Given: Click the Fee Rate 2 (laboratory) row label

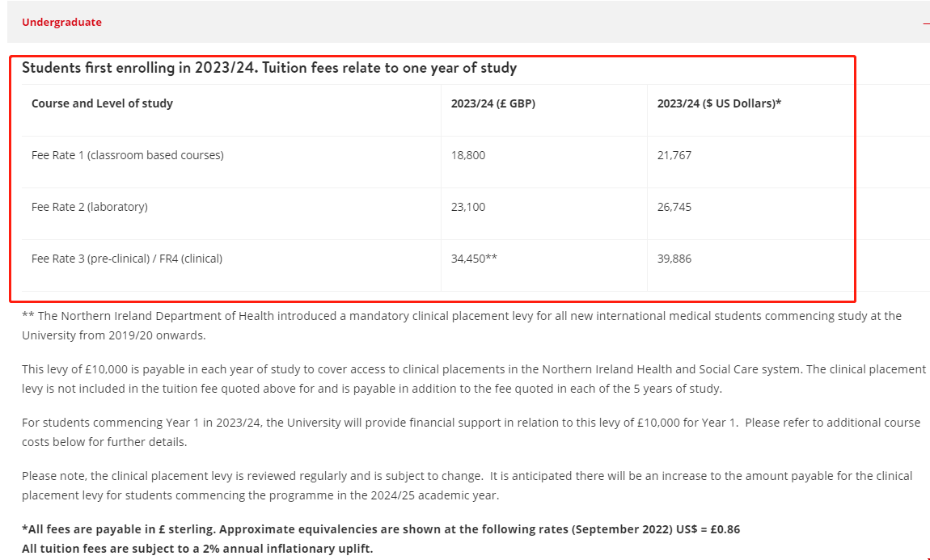Looking at the screenshot, I should pos(90,207).
